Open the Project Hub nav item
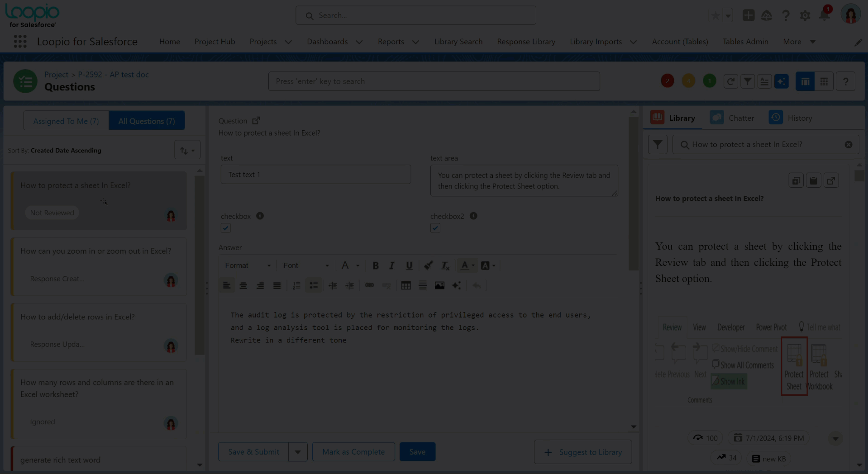This screenshot has height=474, width=868. (x=215, y=42)
